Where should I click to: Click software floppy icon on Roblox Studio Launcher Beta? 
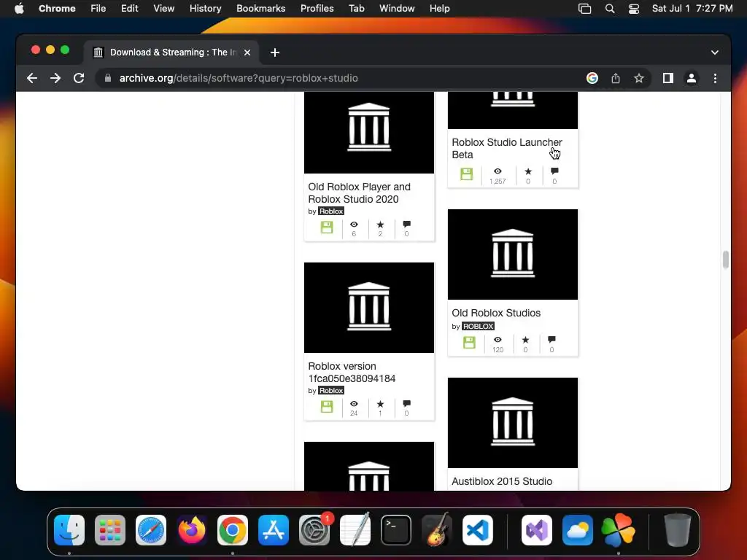[466, 174]
